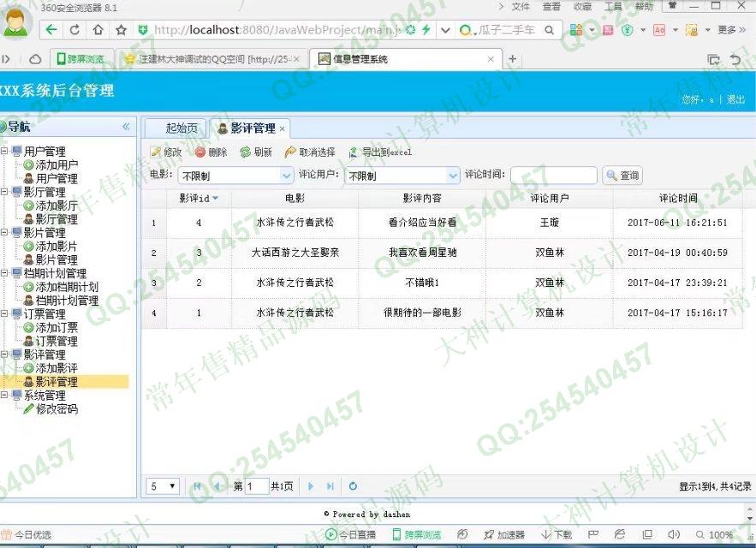The image size is (756, 548).
Task: Click the browser back arrow button
Action: point(51,30)
